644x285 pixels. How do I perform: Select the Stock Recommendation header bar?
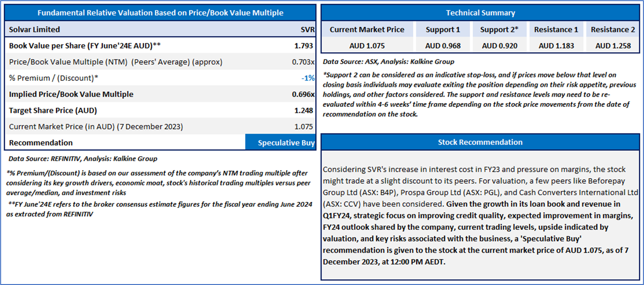(x=480, y=142)
